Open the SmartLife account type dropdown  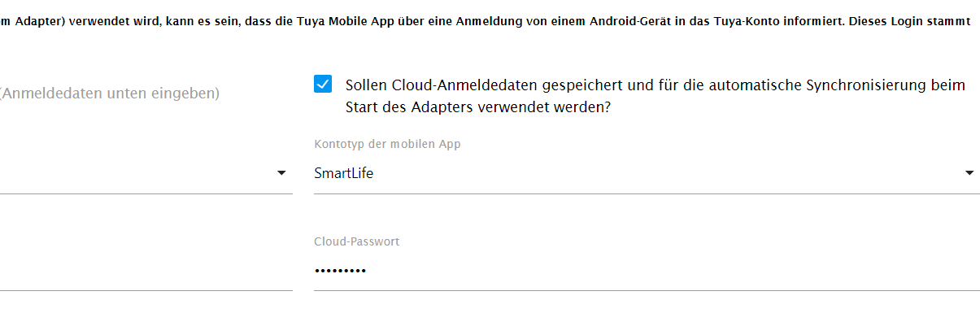(x=647, y=173)
